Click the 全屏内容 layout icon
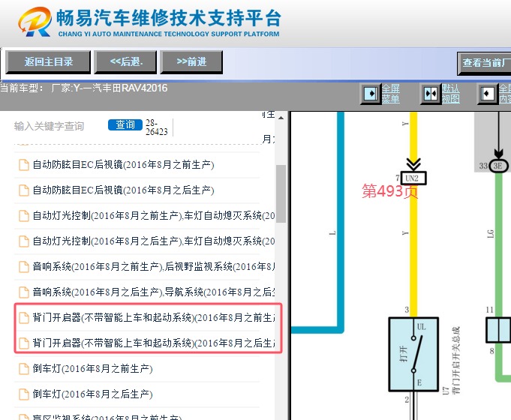Screen dimensions: 511x420 pos(488,94)
